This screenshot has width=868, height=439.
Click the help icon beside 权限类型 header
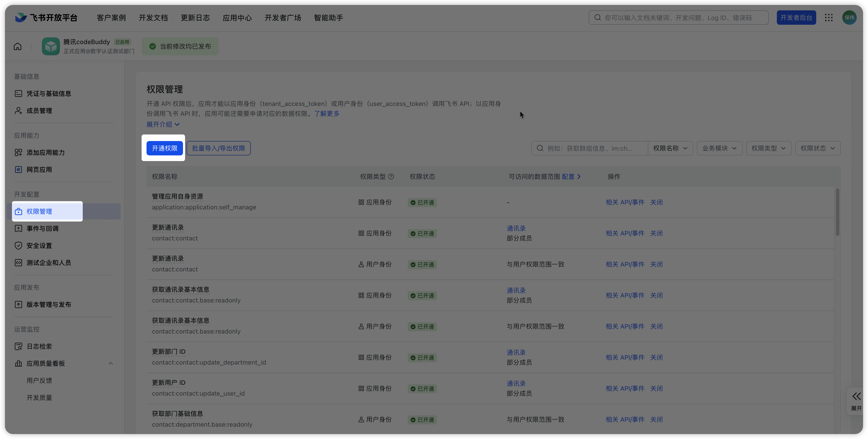(391, 177)
